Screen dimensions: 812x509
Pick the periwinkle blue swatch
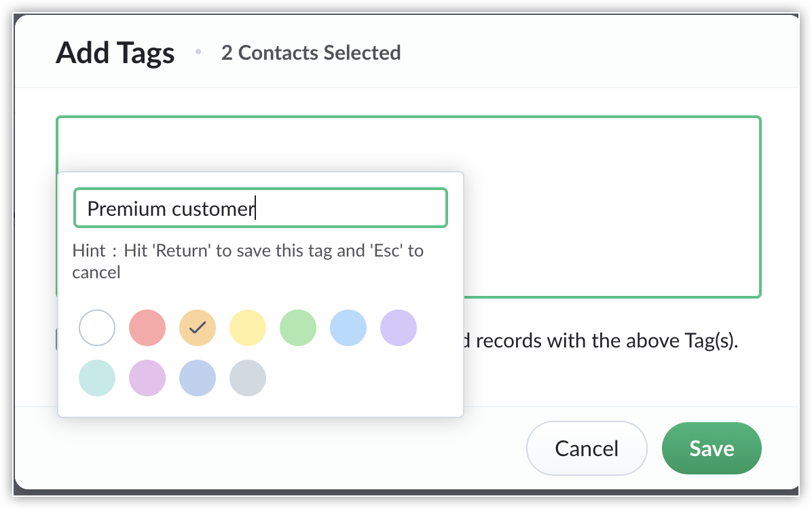(x=198, y=379)
